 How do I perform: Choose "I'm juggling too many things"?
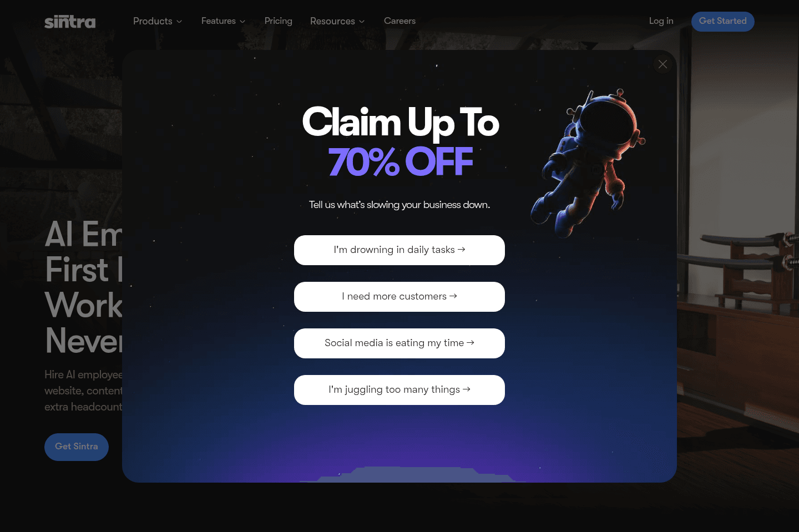tap(399, 390)
